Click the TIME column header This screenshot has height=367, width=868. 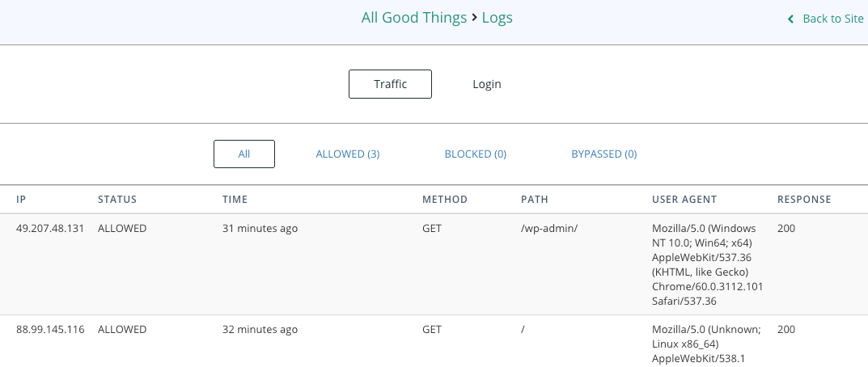point(235,200)
